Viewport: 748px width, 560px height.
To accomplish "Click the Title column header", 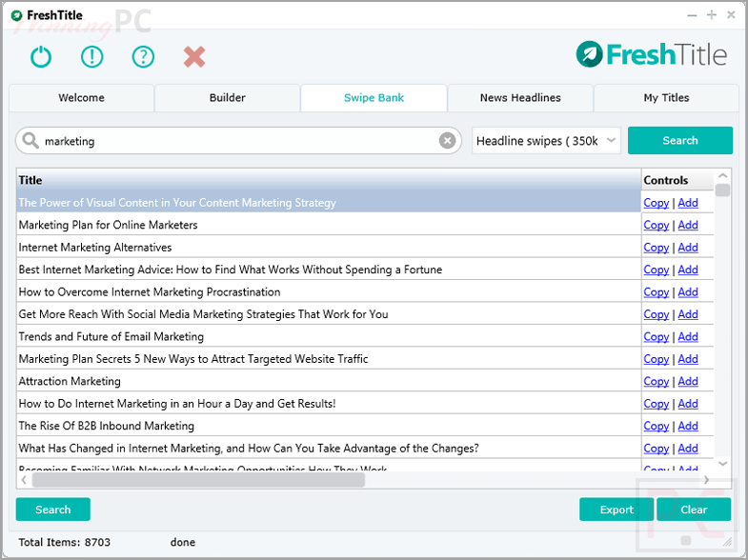I will point(329,180).
